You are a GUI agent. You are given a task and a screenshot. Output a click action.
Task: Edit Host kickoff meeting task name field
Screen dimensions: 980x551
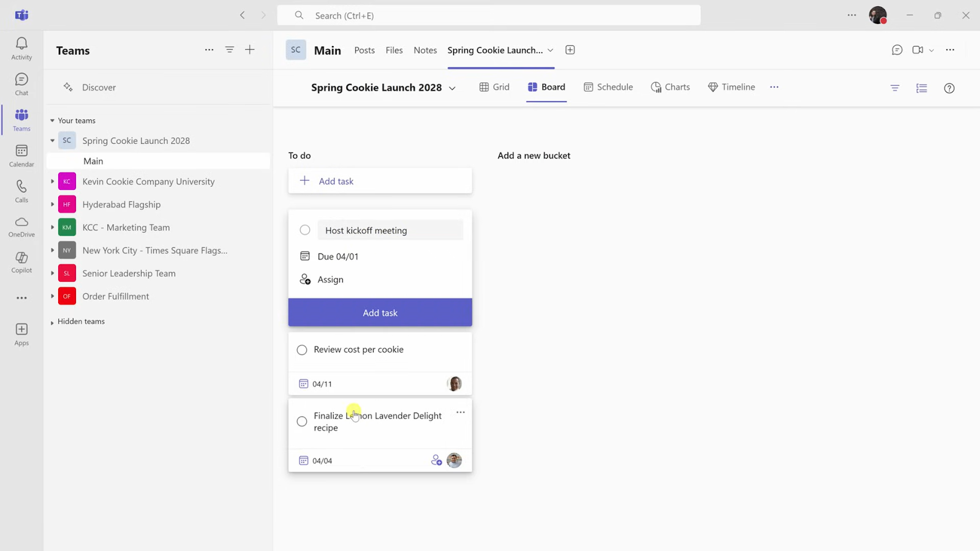tap(390, 230)
